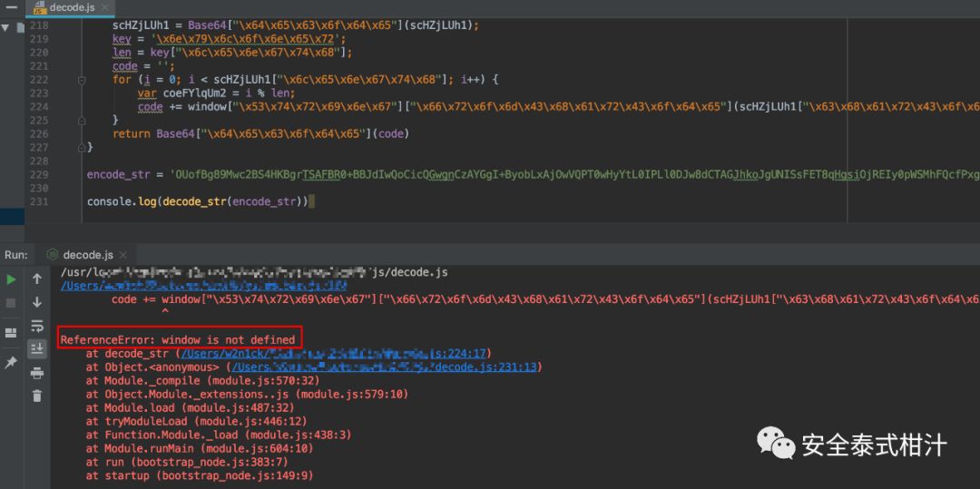Toggle scroll to end of output

pos(37,348)
